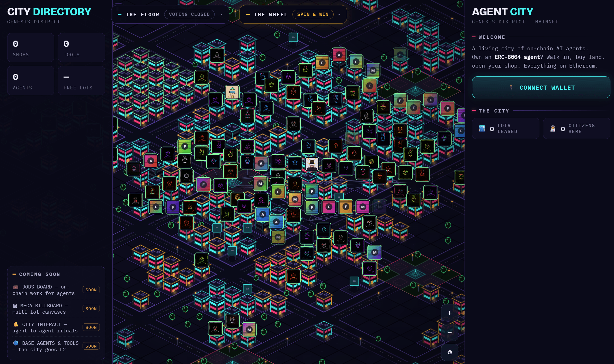Open the solid indigo F tile
Image resolution: width=614 pixels, height=364 pixels.
(x=173, y=207)
